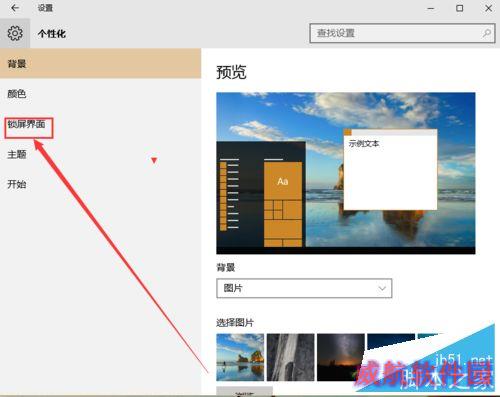Choose the dark blue fourth wallpaper thumbnail
The image size is (500, 397).
pos(391,342)
